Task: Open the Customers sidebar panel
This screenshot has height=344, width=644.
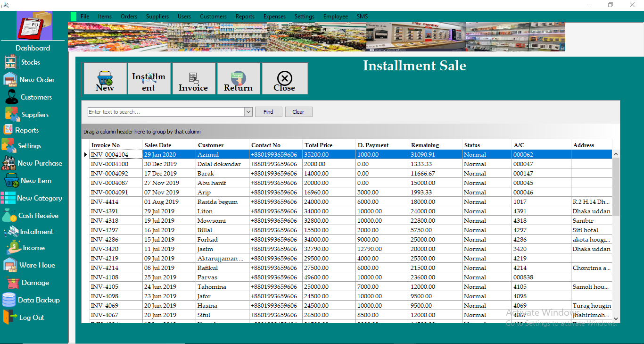Action: pyautogui.click(x=33, y=97)
